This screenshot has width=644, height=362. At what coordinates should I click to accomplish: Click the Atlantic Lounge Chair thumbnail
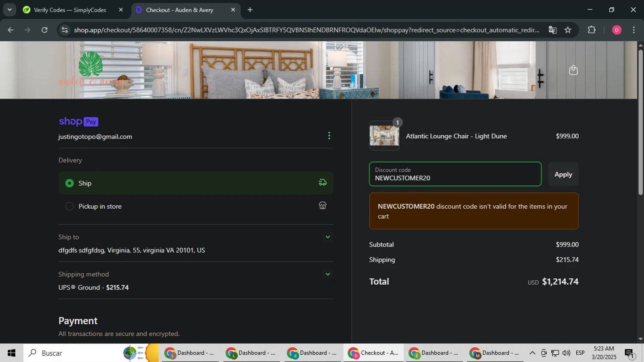click(x=384, y=136)
